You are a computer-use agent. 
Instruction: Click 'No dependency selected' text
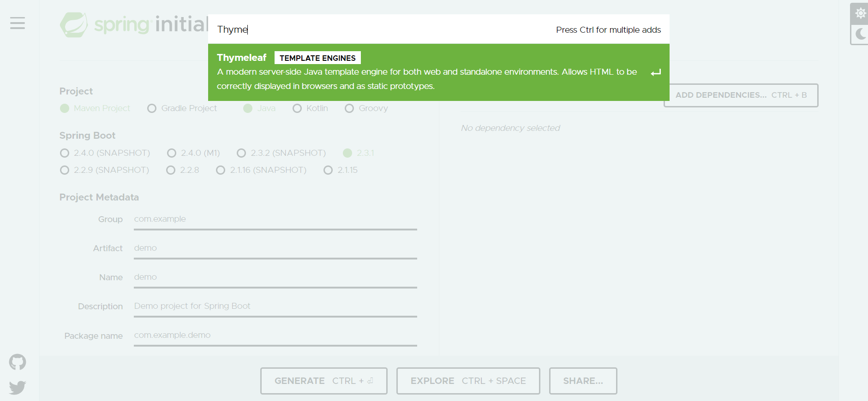510,128
